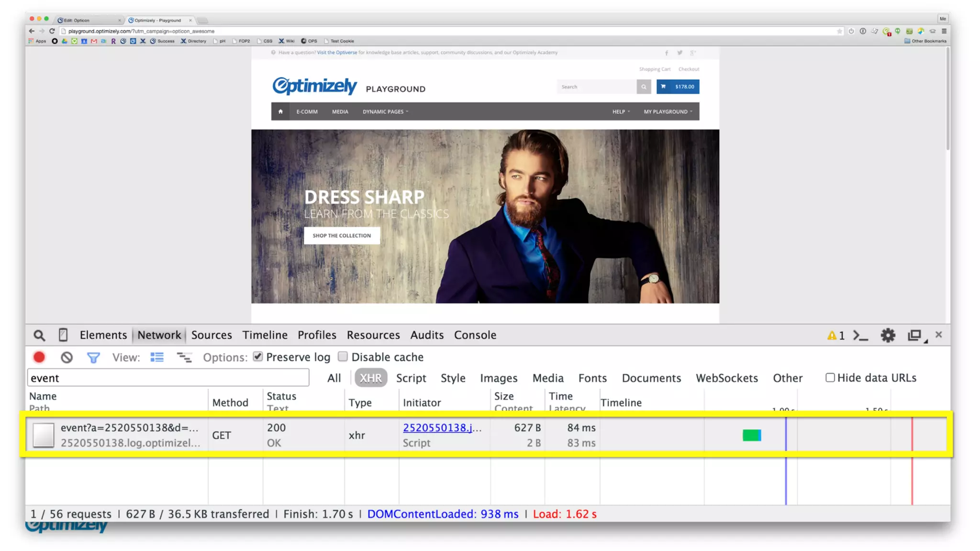Viewport: 980px width, 551px height.
Task: Enable the Disable cache checkbox
Action: coord(343,357)
